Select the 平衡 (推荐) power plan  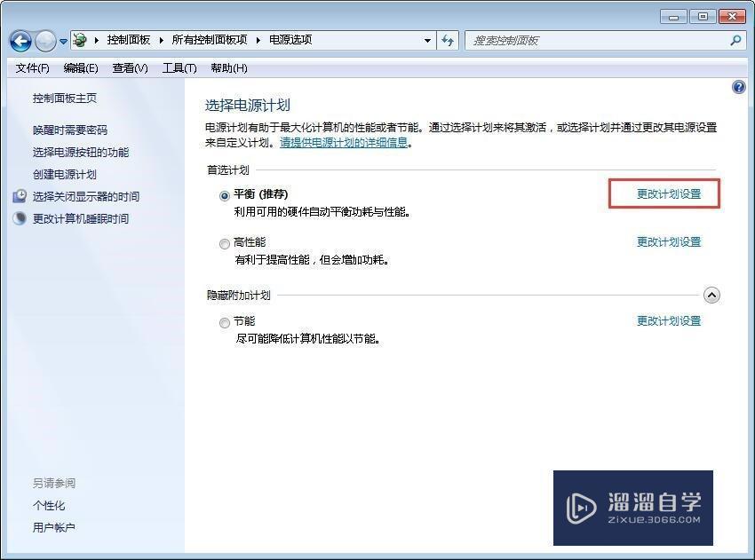225,194
